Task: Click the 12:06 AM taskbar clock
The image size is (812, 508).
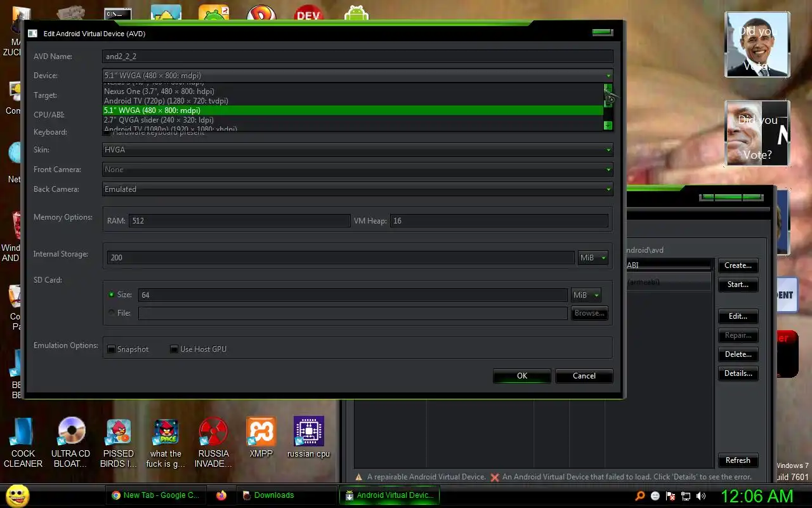Action: 757,496
